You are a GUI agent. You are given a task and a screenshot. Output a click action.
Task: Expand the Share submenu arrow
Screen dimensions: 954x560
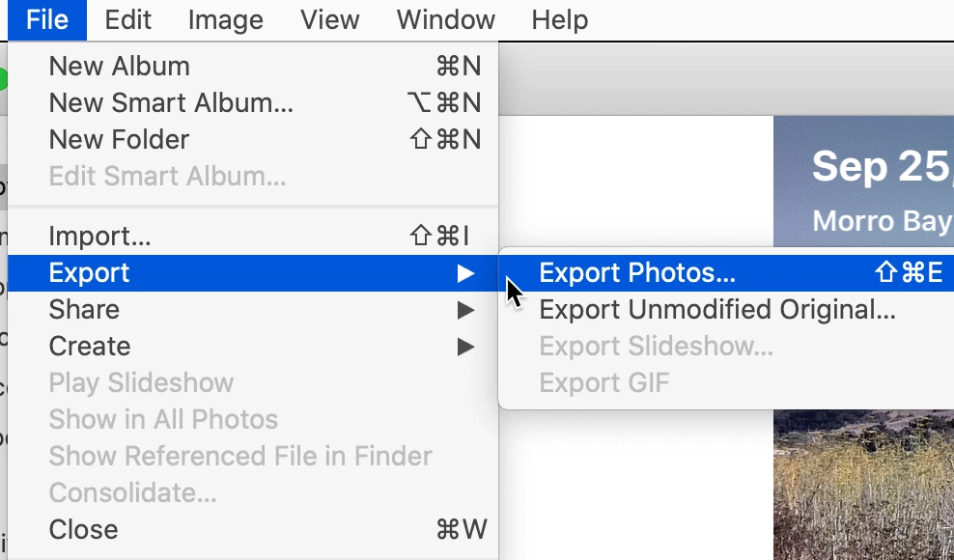coord(466,310)
